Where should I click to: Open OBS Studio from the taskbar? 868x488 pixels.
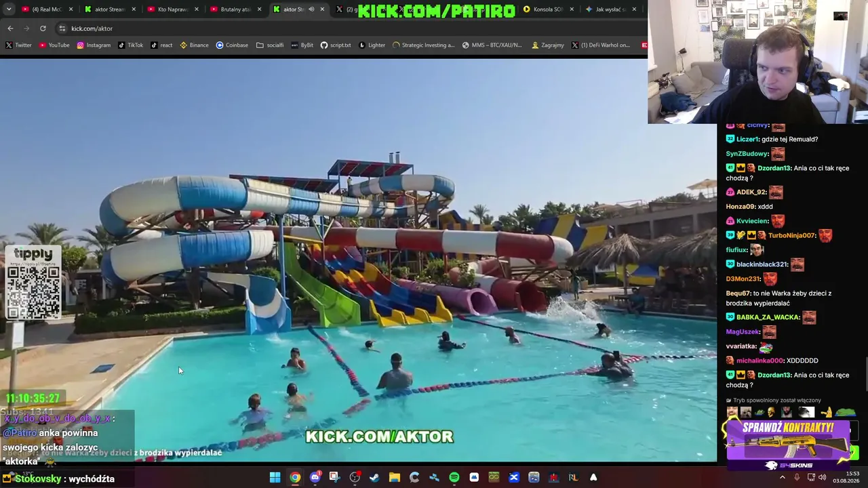coord(355,478)
